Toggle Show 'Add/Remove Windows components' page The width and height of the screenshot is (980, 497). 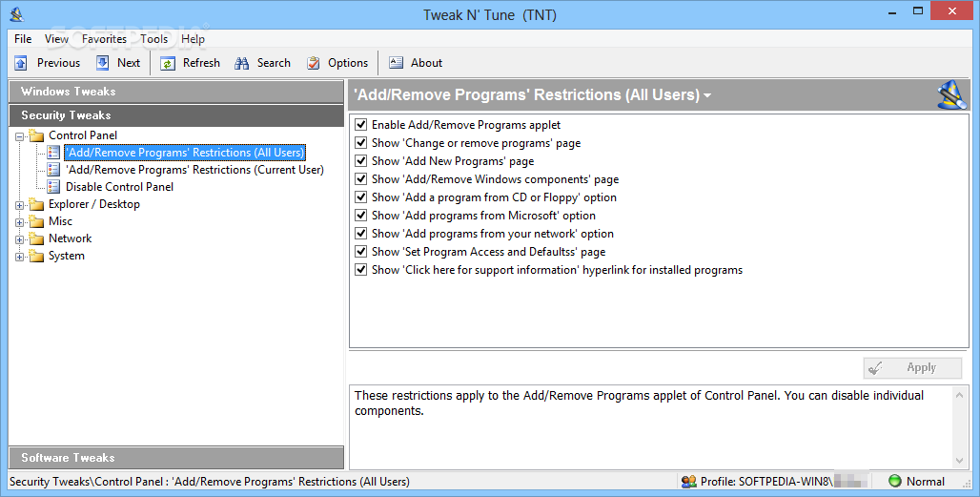(360, 178)
